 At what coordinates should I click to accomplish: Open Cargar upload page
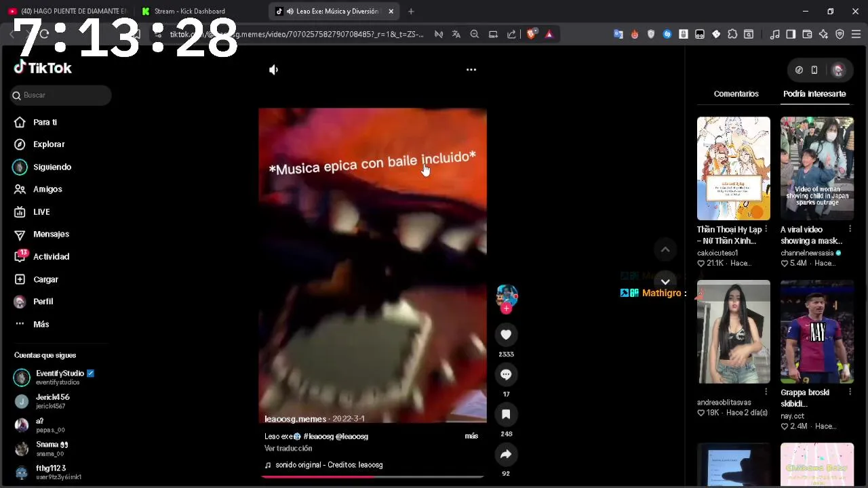coord(45,279)
